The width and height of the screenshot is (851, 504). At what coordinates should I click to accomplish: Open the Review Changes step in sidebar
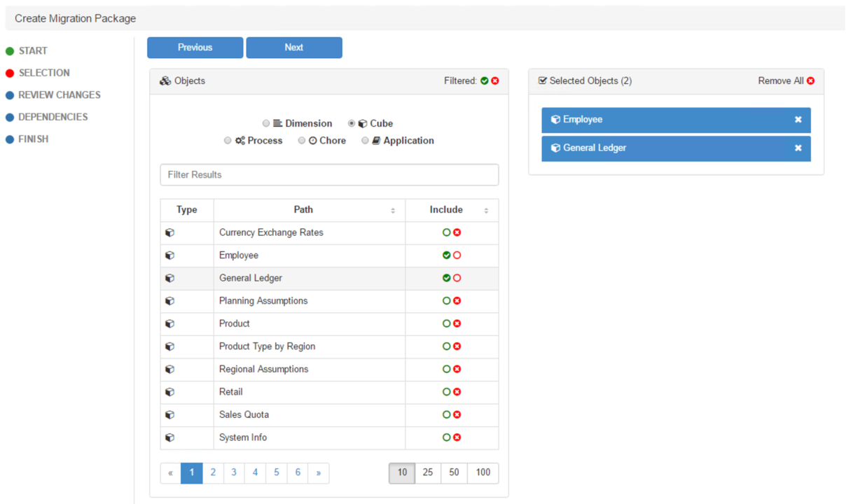[x=60, y=95]
